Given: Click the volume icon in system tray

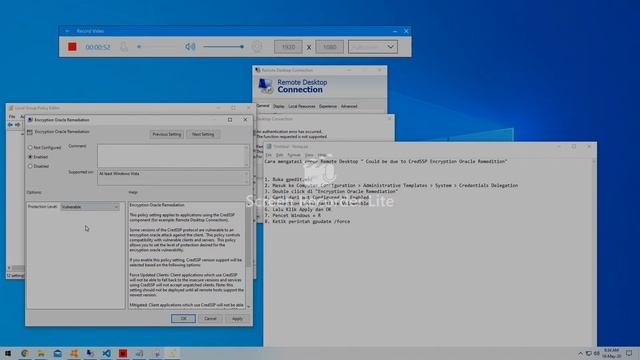Looking at the screenshot, I should coord(597,353).
